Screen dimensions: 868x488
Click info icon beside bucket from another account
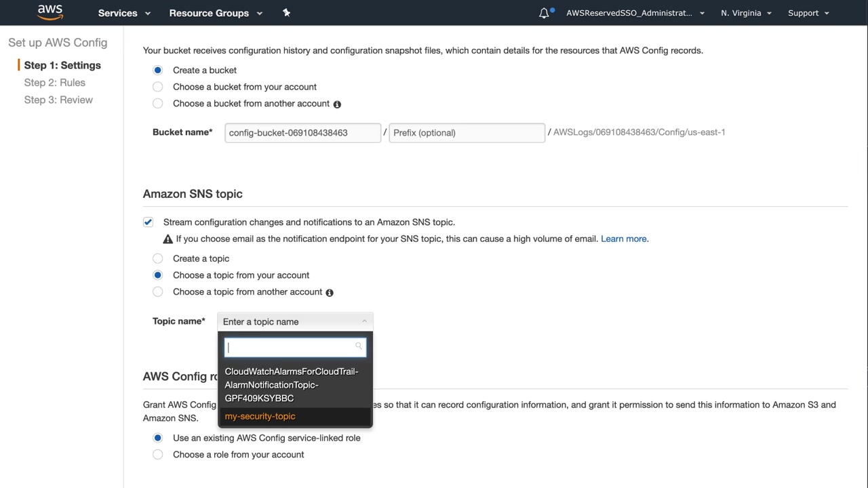[x=337, y=104]
